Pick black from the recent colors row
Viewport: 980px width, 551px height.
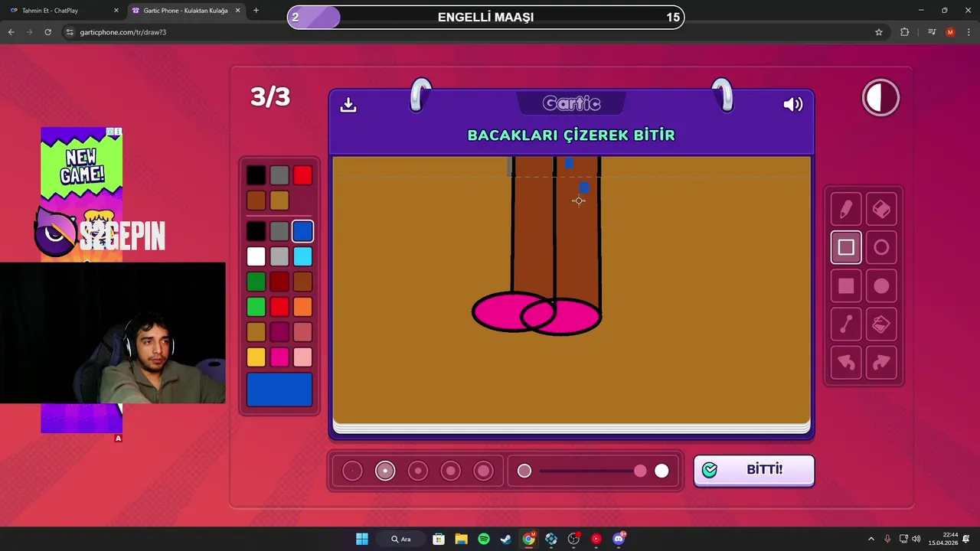(256, 175)
